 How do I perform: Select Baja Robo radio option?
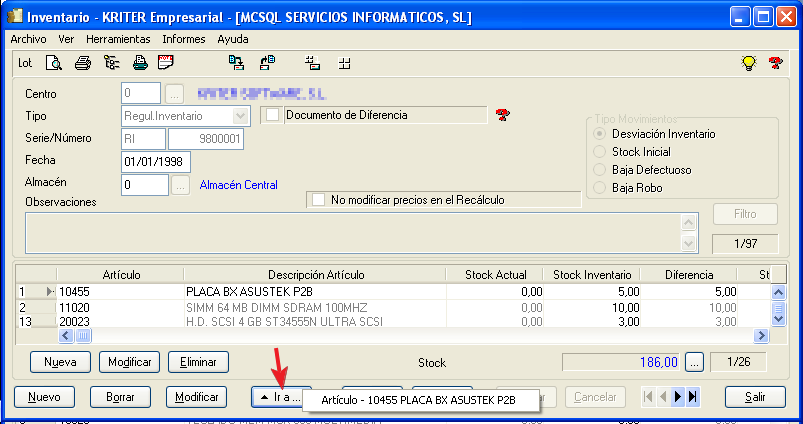click(x=599, y=188)
